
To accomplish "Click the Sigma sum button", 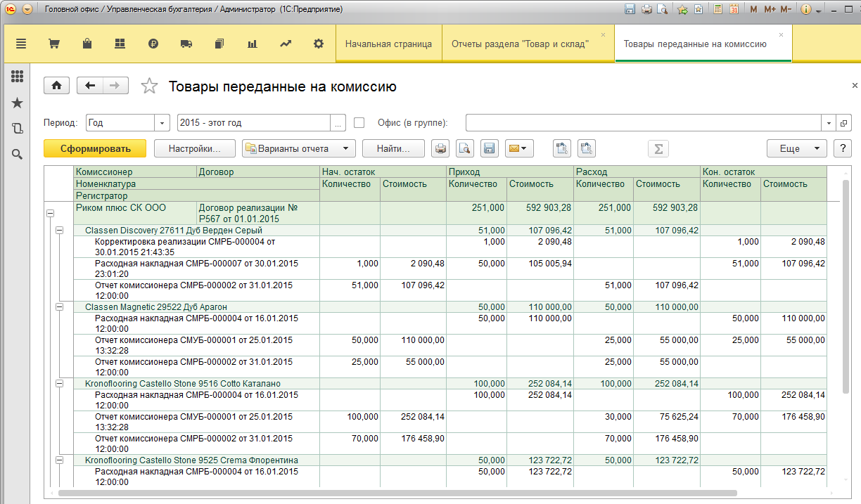I will click(658, 148).
